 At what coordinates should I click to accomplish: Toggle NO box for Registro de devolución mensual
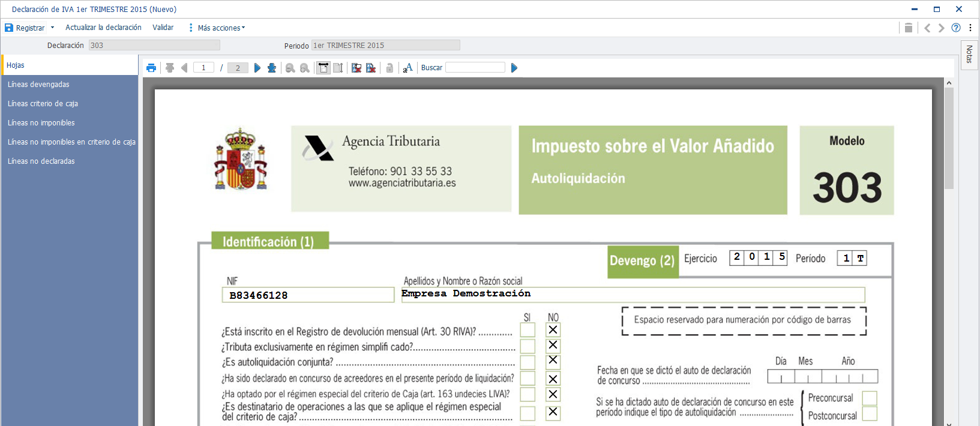click(553, 330)
